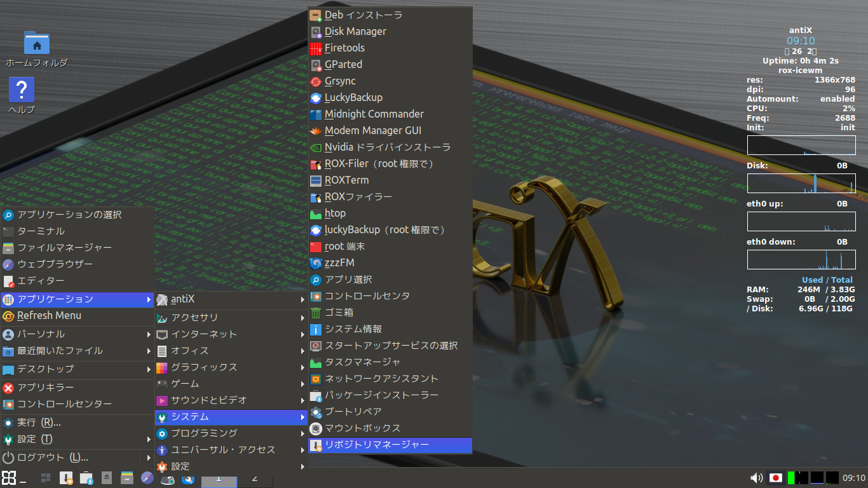Click the start menu icon on taskbar
The height and width of the screenshot is (488, 868).
[9, 478]
